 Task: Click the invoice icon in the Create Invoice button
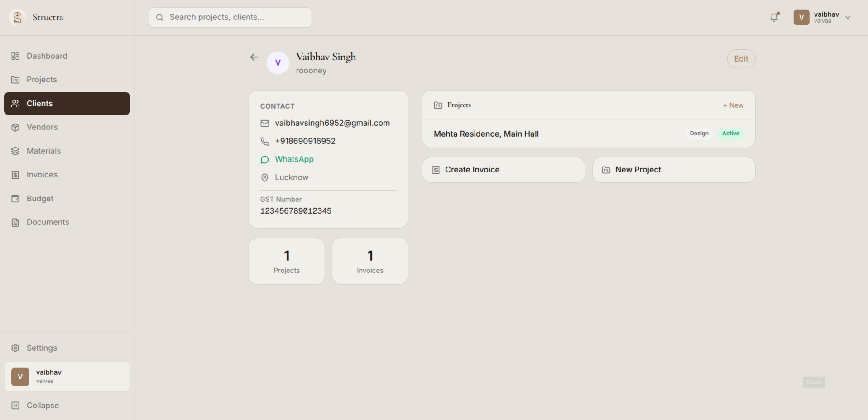[436, 170]
